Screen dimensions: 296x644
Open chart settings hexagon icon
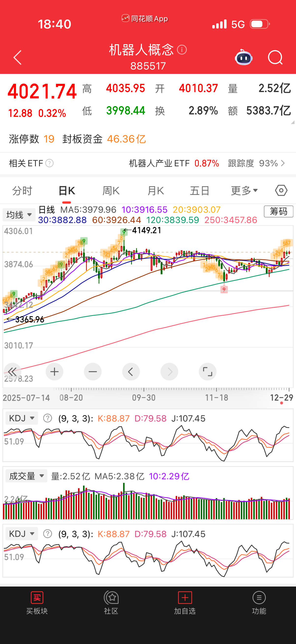click(x=281, y=191)
